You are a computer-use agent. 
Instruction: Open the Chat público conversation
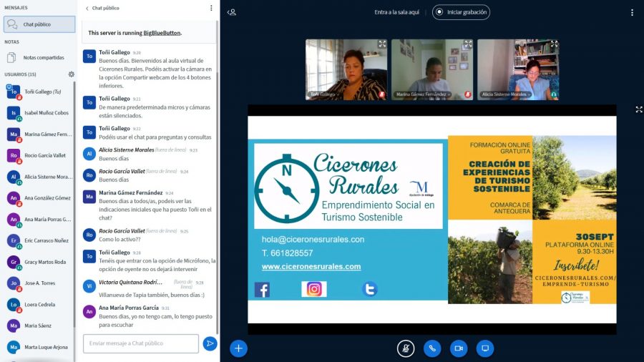click(x=39, y=24)
